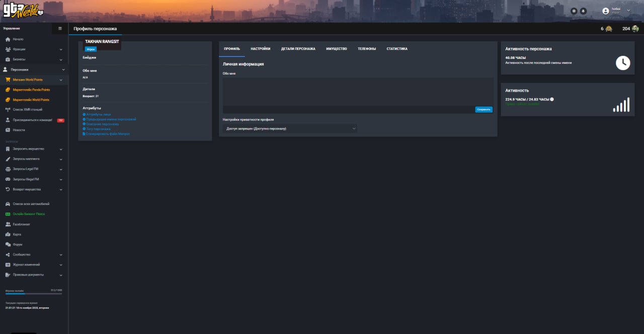Expand the Правовые документы chevron
The width and height of the screenshot is (644, 334).
[61, 275]
